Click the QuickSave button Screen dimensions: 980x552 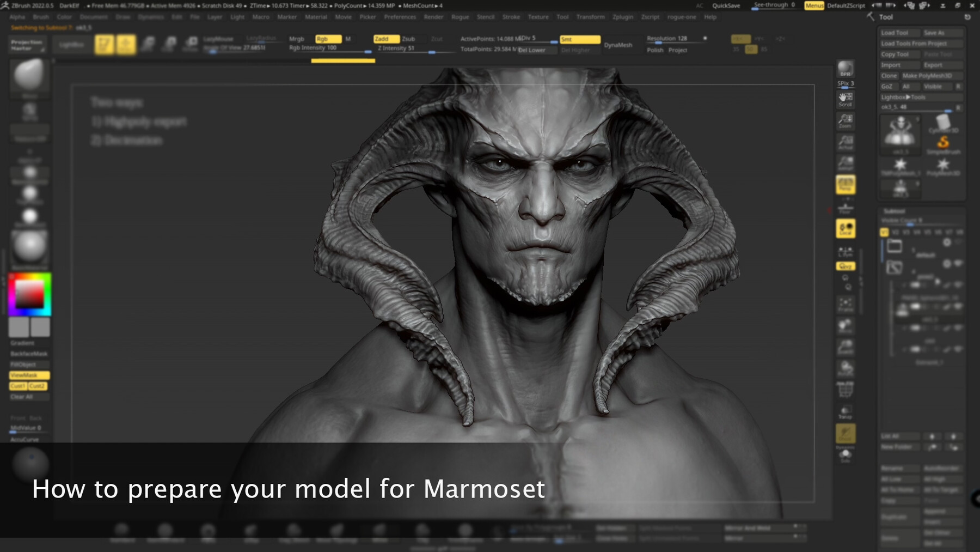point(726,5)
